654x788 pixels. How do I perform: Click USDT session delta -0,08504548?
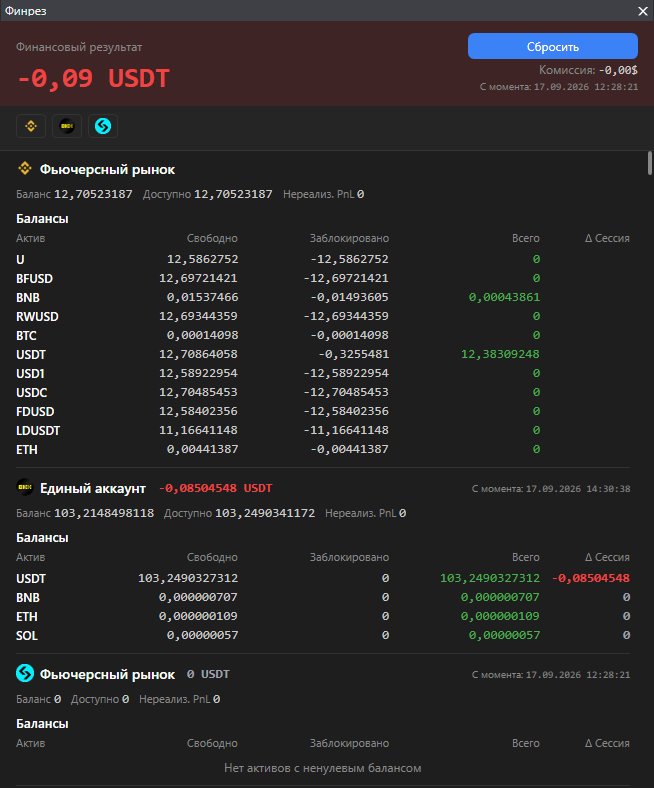tap(591, 578)
